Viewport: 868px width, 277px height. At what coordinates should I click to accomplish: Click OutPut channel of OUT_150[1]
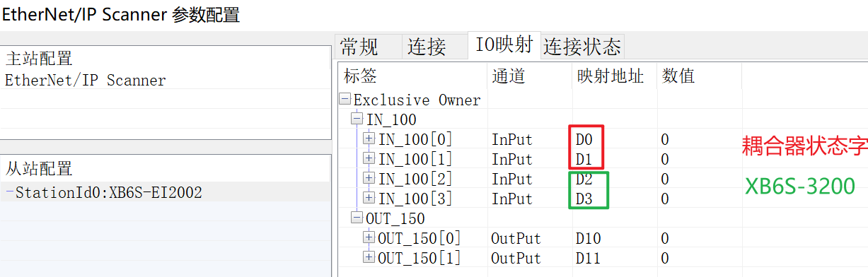pyautogui.click(x=516, y=259)
